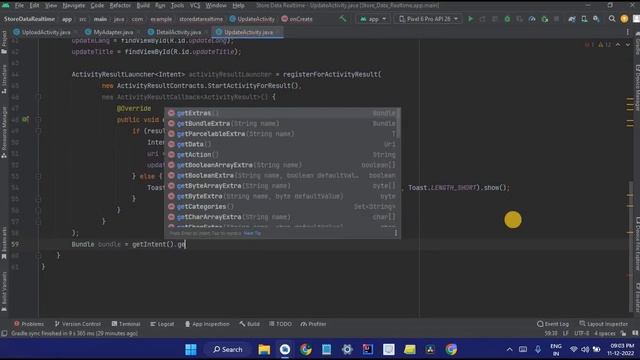This screenshot has width=640, height=360.
Task: Collapse code fold marker at line 46
Action: (38, 97)
